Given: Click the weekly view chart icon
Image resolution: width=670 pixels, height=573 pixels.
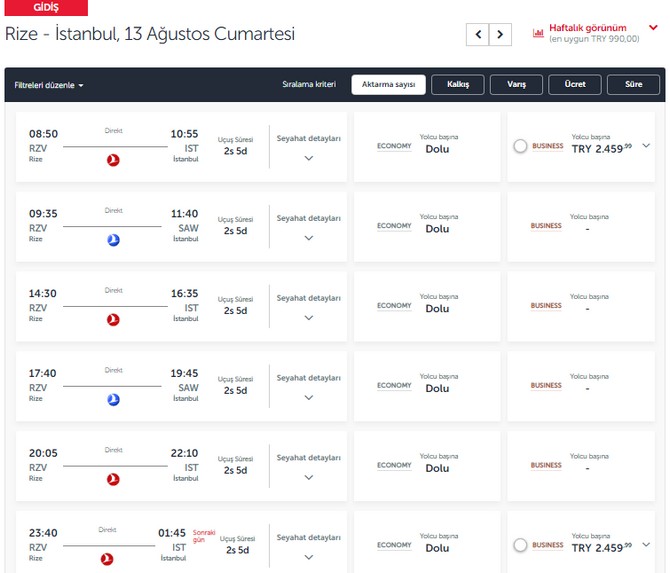Looking at the screenshot, I should coord(539,33).
